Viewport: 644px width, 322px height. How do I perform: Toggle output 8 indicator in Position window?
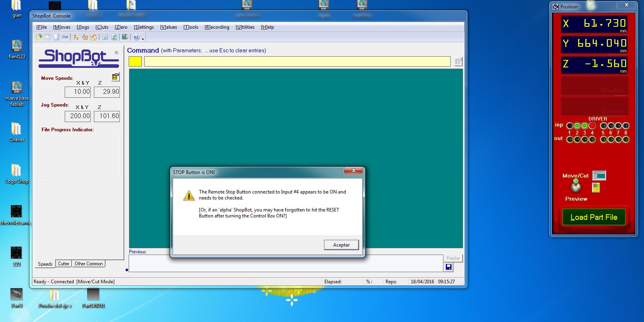[626, 139]
